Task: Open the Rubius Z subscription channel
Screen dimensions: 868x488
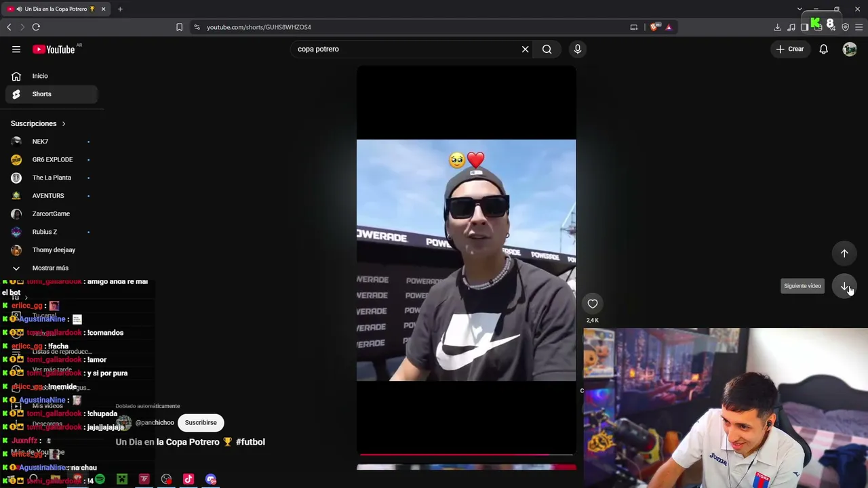Action: 52,232
